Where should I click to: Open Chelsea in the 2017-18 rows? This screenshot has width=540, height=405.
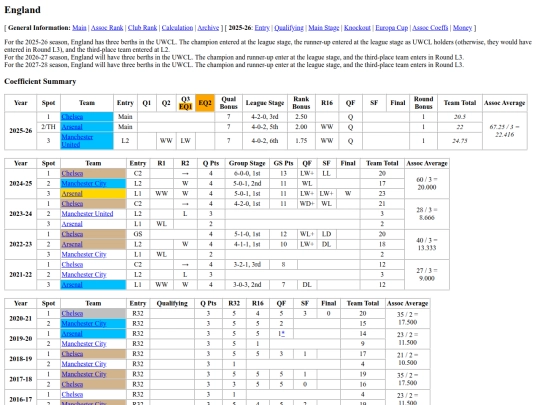pyautogui.click(x=72, y=384)
